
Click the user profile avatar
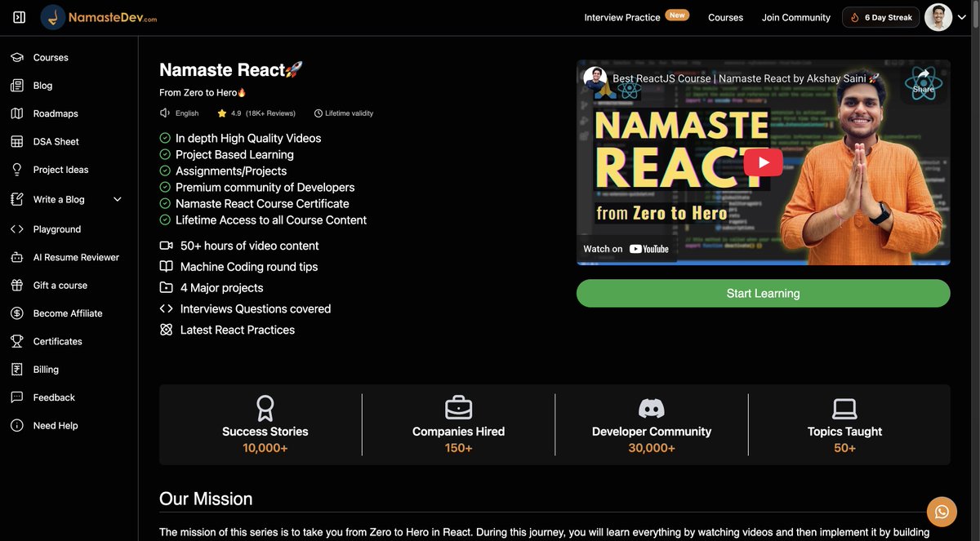(x=938, y=17)
